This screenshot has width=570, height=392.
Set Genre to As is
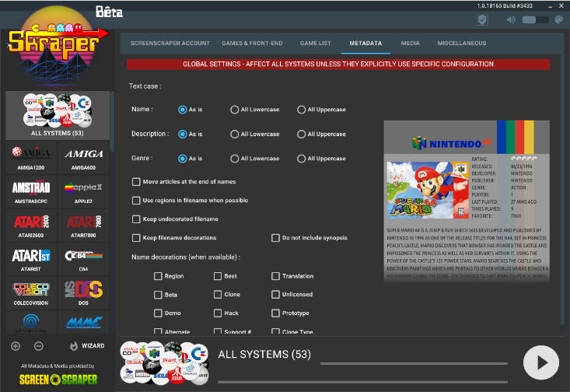[x=183, y=159]
